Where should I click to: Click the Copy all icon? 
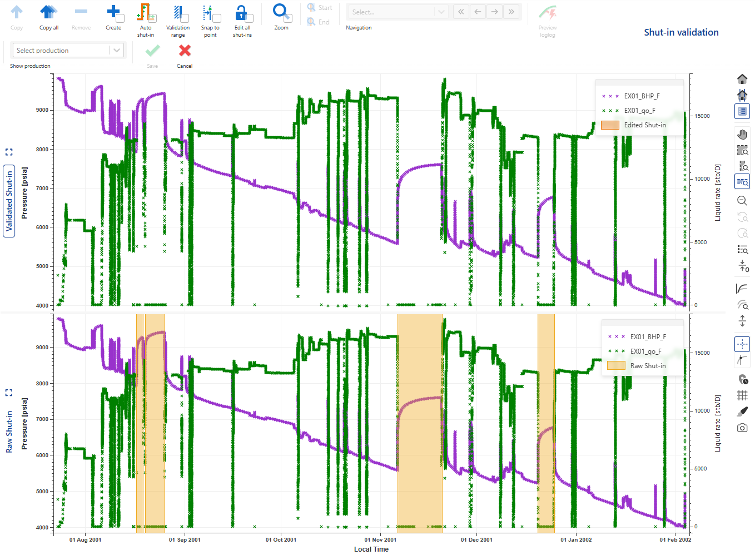48,12
